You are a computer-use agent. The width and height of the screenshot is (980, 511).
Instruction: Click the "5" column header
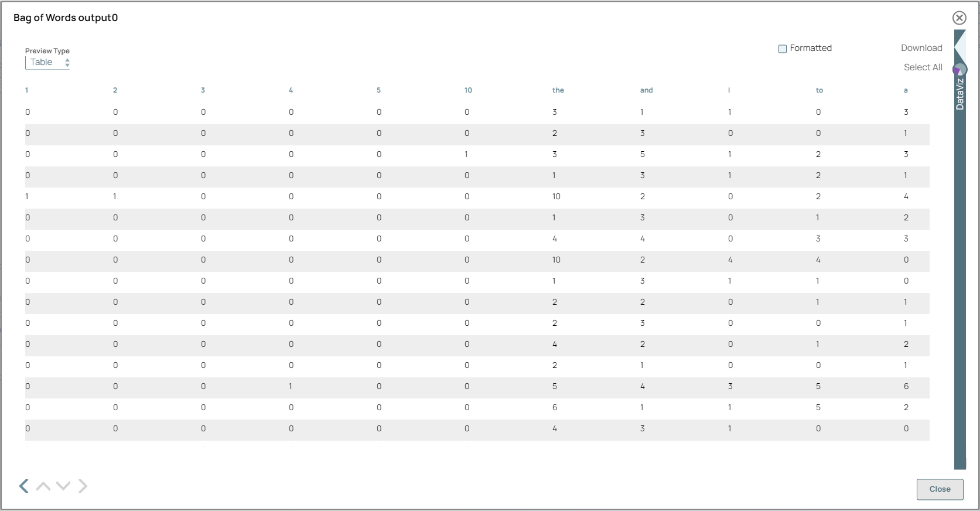[x=378, y=90]
